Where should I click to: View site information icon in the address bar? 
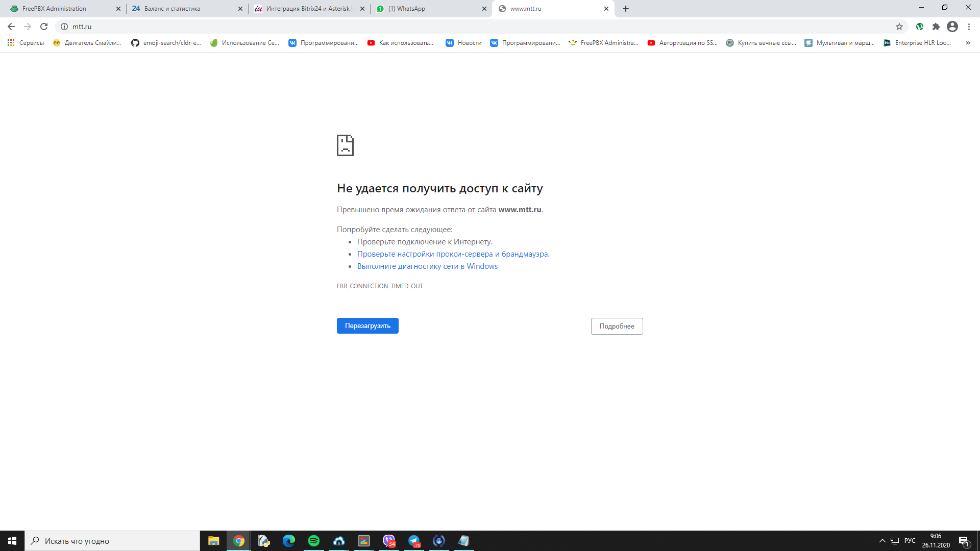(x=64, y=27)
